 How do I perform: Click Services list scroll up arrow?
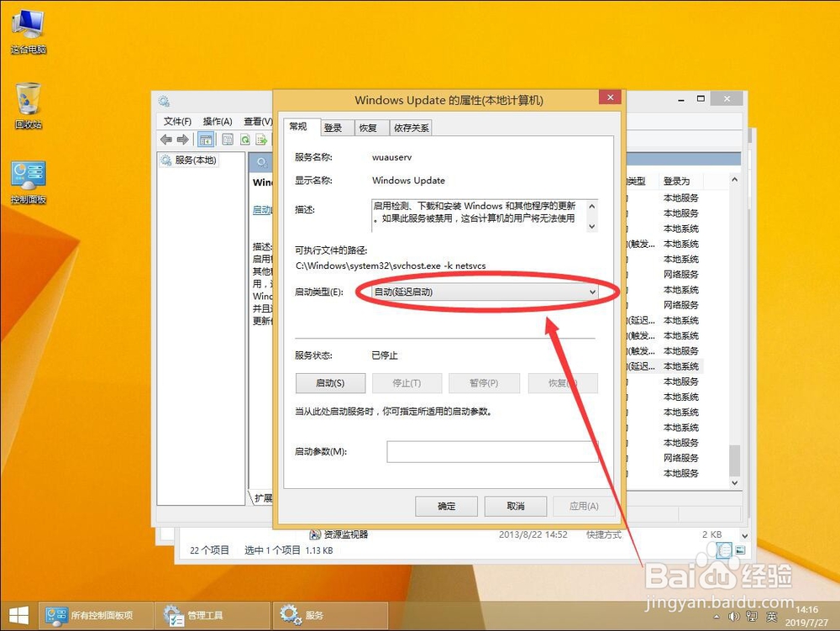point(734,180)
